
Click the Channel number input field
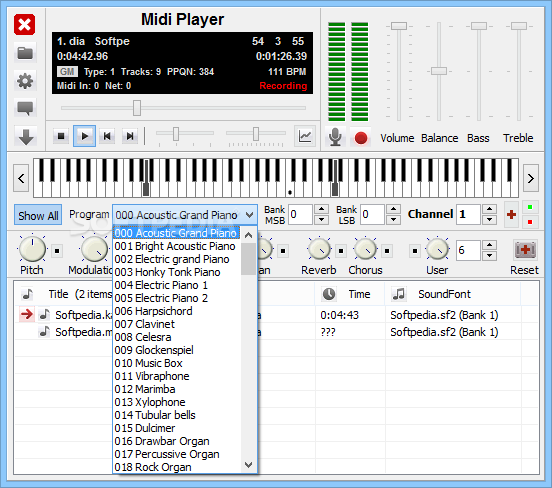click(x=469, y=214)
